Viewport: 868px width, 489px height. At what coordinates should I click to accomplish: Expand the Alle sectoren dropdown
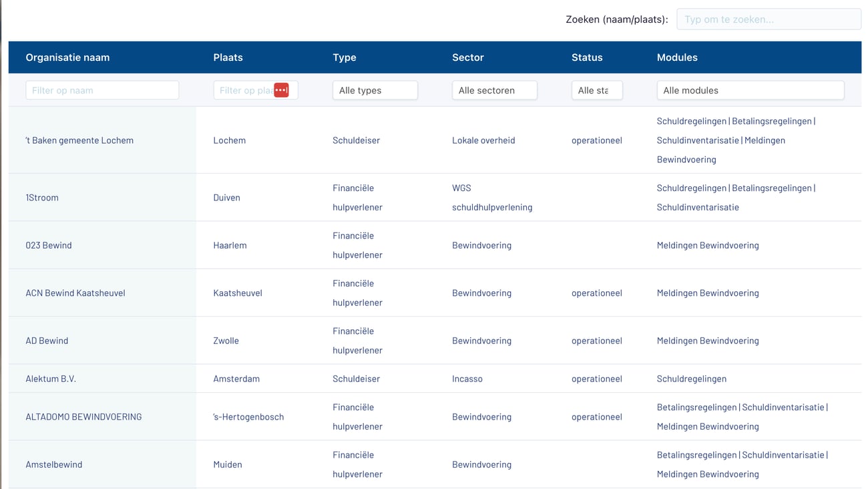(494, 90)
